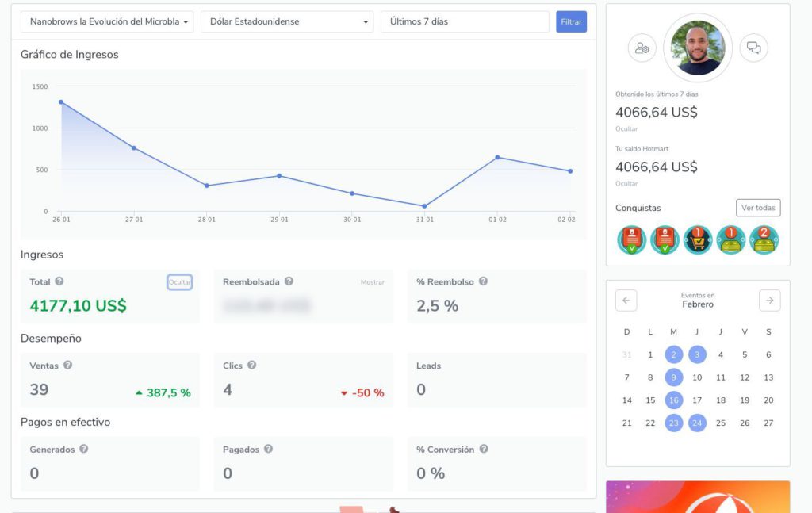The image size is (812, 513).
Task: Open the shopping cart achievement badge
Action: pos(698,240)
